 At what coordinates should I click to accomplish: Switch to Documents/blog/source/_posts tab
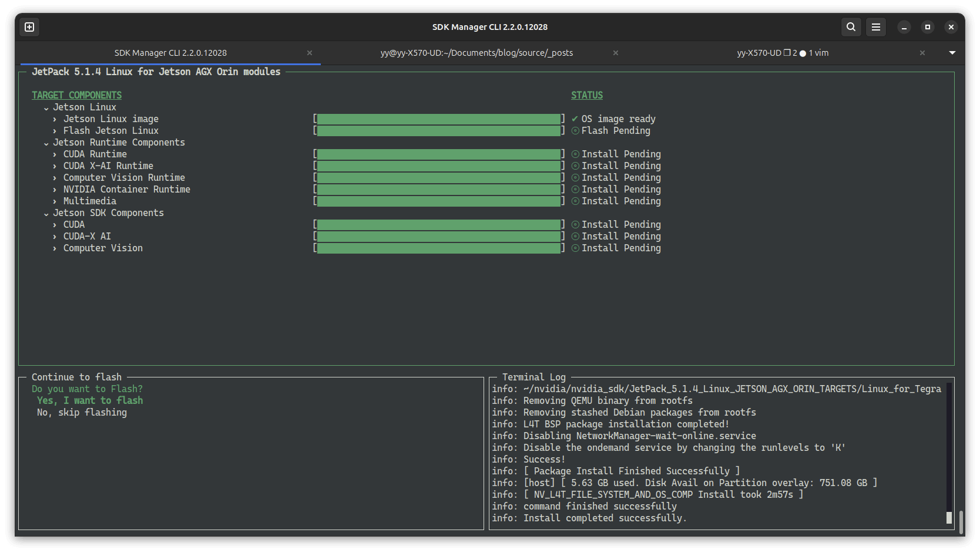tap(476, 53)
